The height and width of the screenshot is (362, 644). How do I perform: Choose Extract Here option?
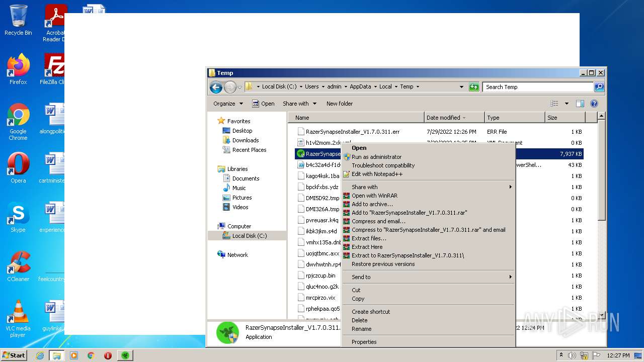(428, 247)
